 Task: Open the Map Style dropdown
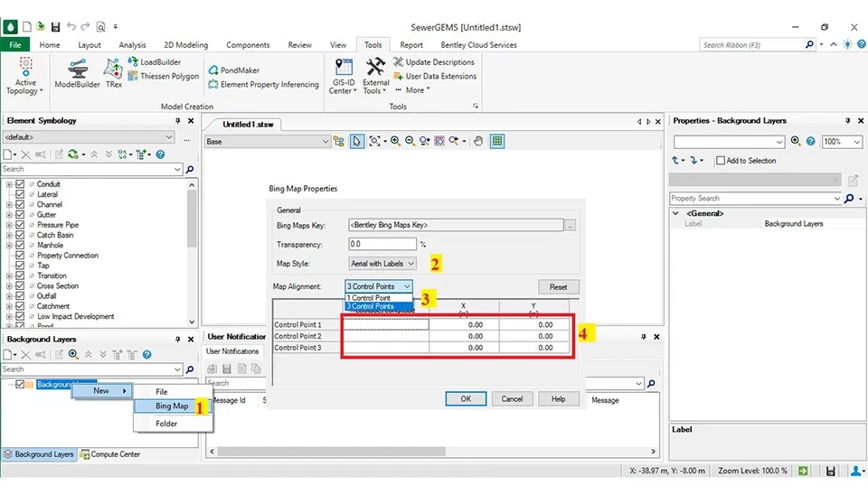382,264
